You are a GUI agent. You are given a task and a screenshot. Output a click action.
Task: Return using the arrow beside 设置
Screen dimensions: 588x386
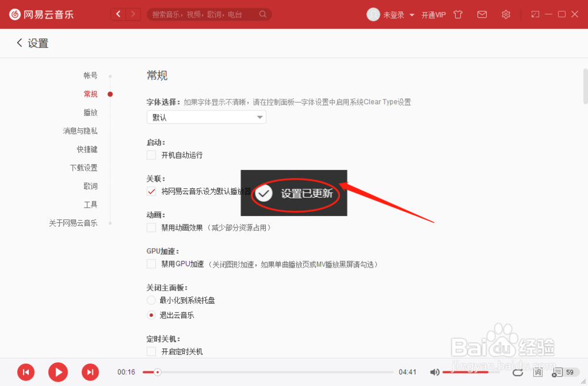19,43
